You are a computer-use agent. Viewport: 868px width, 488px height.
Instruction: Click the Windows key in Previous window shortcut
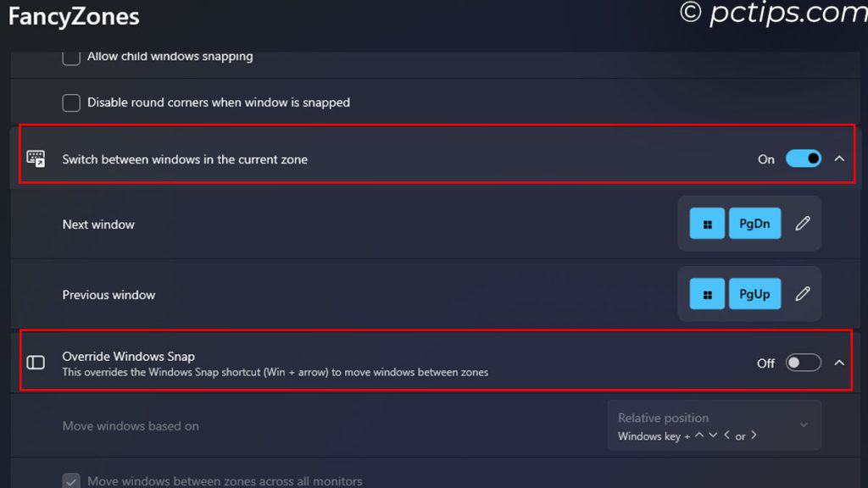pyautogui.click(x=707, y=295)
